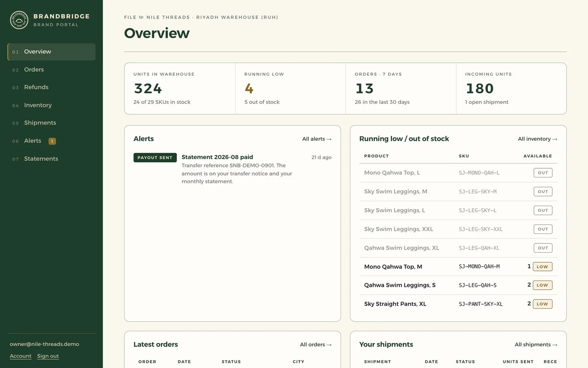The width and height of the screenshot is (588, 368).
Task: Follow the All alerts link
Action: tap(317, 139)
